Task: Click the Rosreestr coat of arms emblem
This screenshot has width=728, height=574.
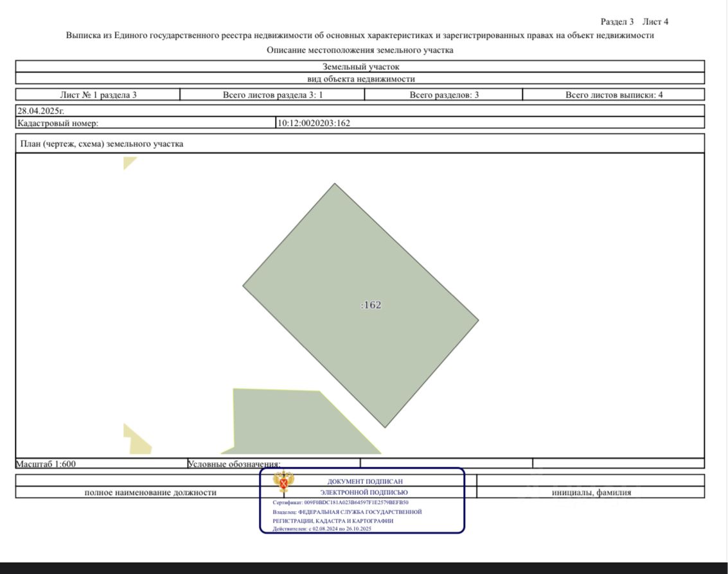Action: [283, 482]
